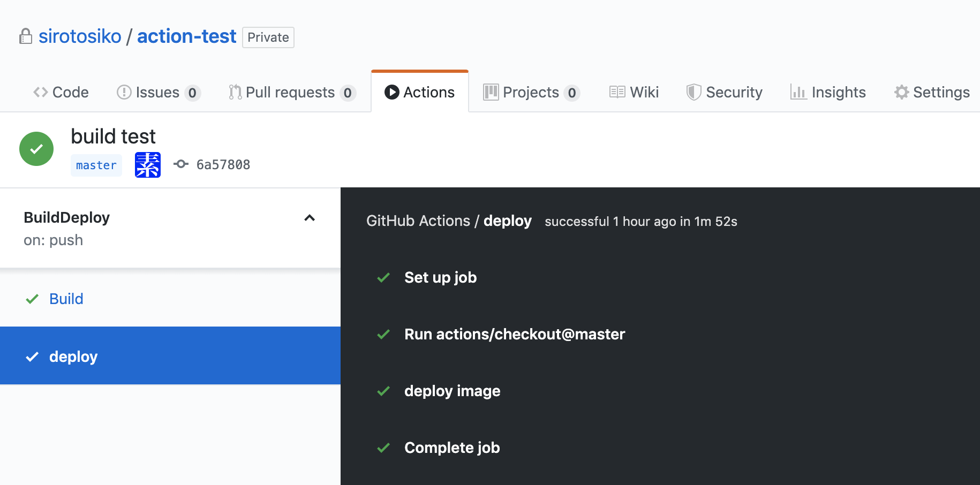Click the Actions play icon
The height and width of the screenshot is (485, 980).
pyautogui.click(x=391, y=92)
